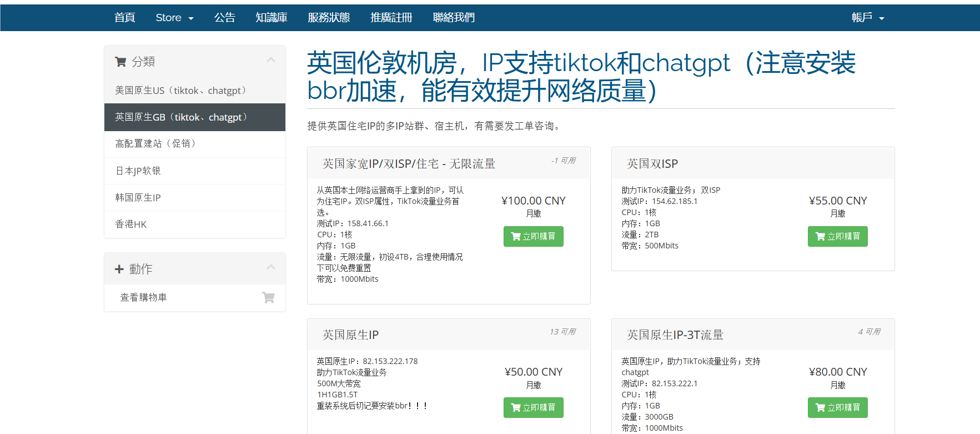
Task: Select 日本JP软银 category
Action: click(x=195, y=171)
